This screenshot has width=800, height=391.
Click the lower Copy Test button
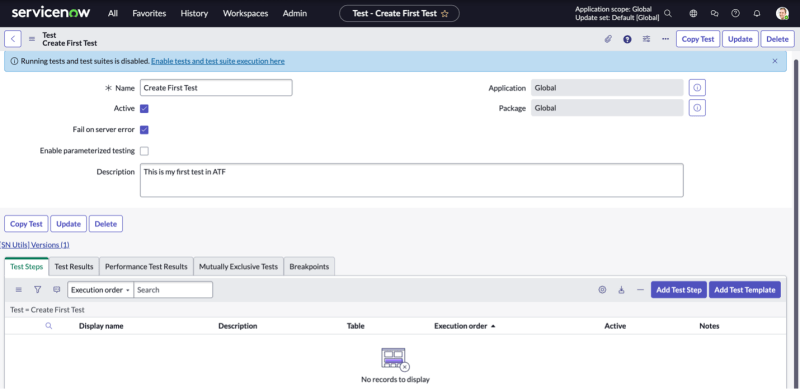pos(26,224)
